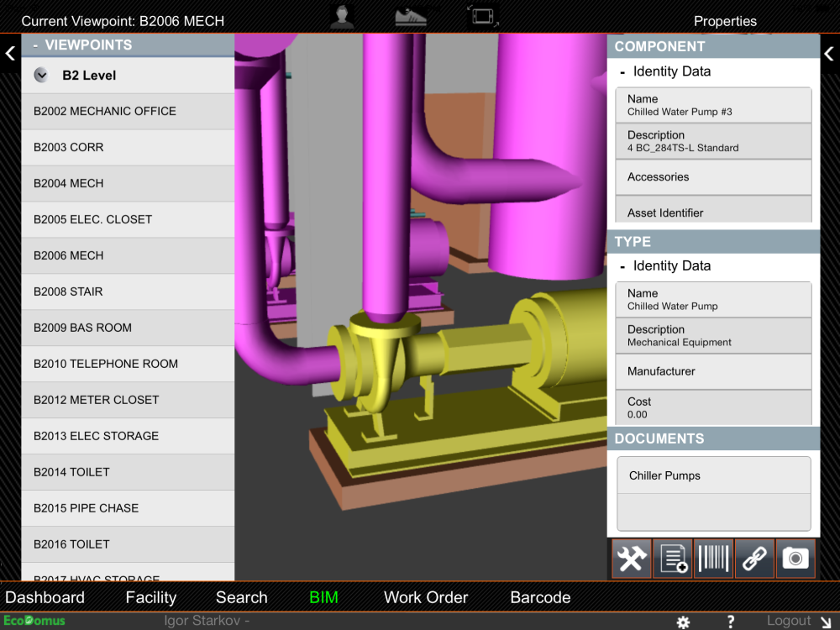The height and width of the screenshot is (630, 840).
Task: Collapse the B2 Level group chevron
Action: coord(40,74)
